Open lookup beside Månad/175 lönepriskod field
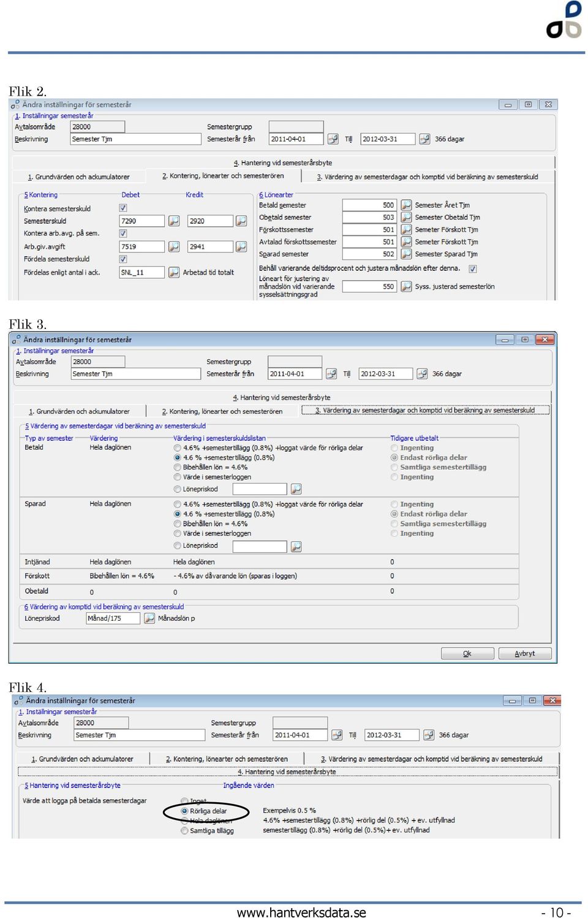This screenshot has width=588, height=918. pyautogui.click(x=149, y=618)
